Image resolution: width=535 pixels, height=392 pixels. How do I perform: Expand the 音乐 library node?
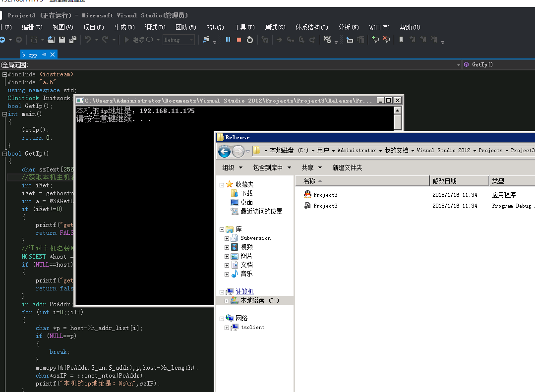tap(227, 274)
